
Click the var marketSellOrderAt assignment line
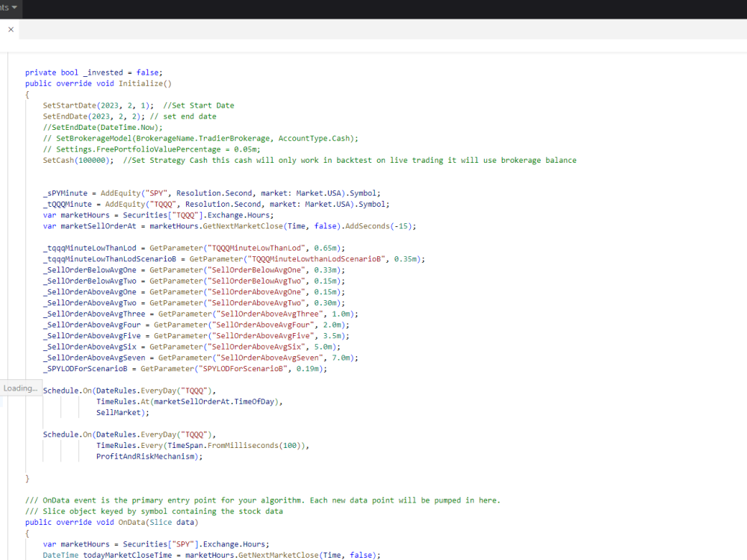229,225
